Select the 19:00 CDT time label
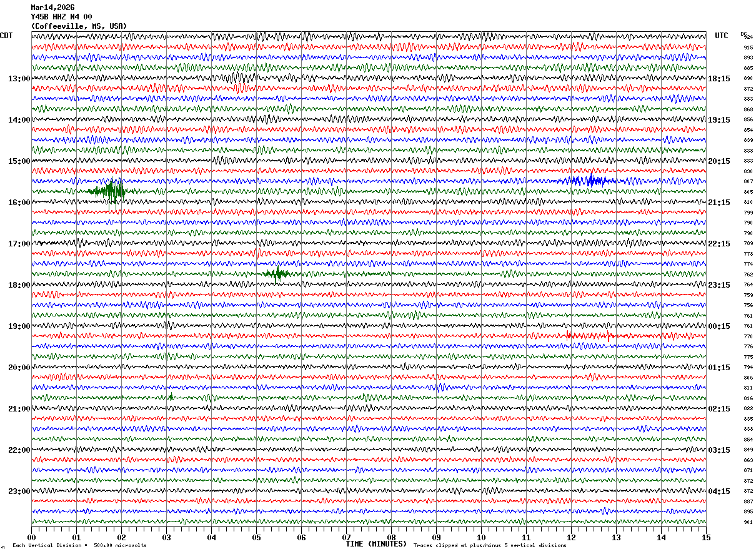Image resolution: width=756 pixels, height=554 pixels. click(19, 326)
